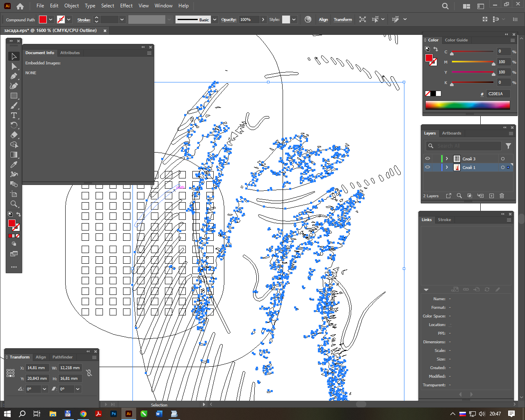Click Change Screen Mode icon in toolbar
Image resolution: width=525 pixels, height=420 pixels.
tap(14, 254)
